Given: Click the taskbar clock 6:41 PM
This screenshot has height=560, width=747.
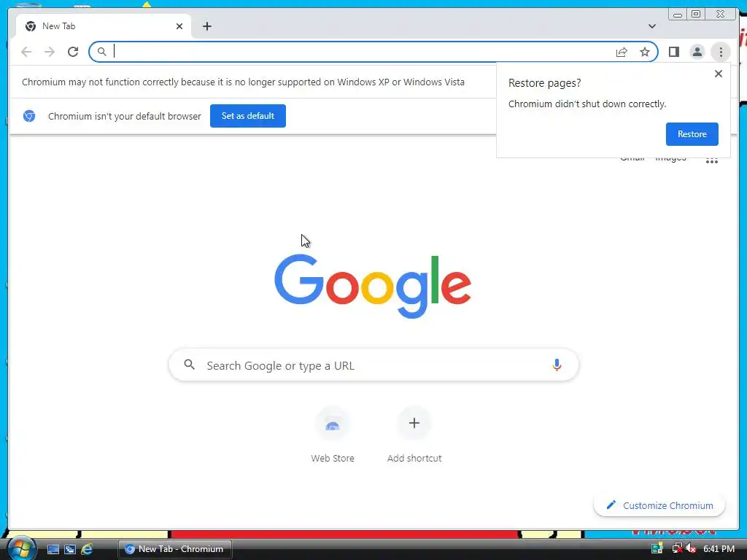Looking at the screenshot, I should pyautogui.click(x=719, y=548).
